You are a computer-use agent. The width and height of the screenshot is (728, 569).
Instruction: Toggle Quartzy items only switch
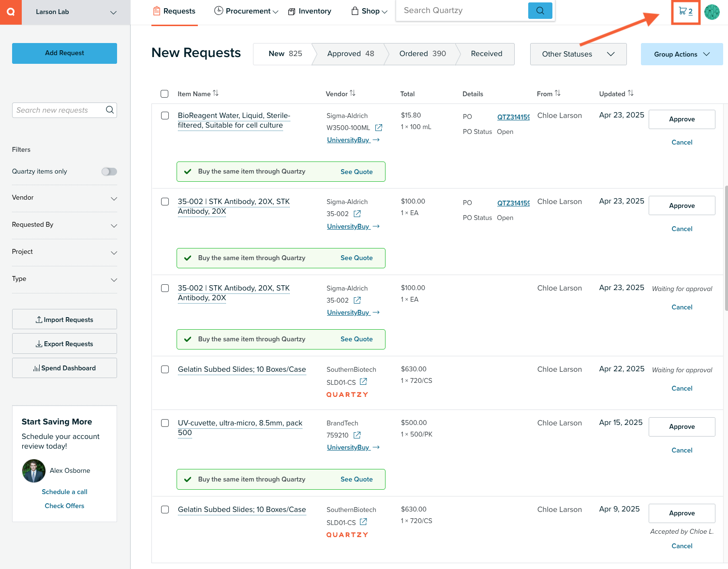[x=109, y=172]
